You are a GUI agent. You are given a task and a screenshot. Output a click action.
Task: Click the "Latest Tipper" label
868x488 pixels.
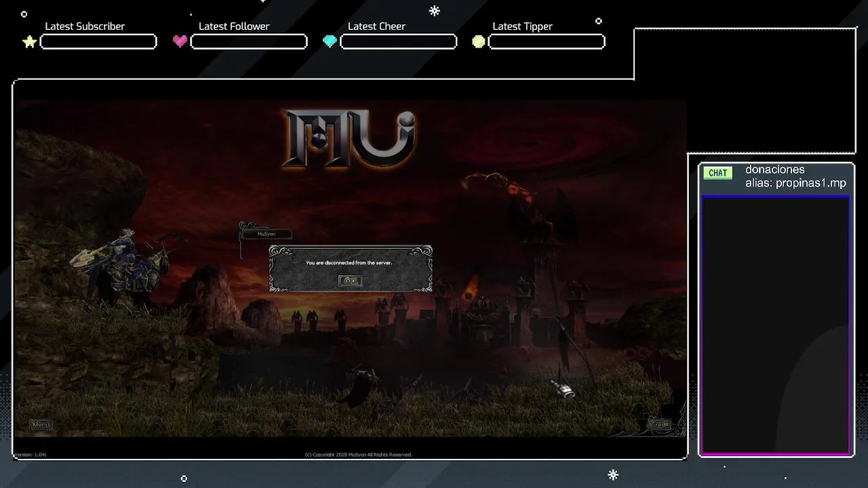coord(522,26)
